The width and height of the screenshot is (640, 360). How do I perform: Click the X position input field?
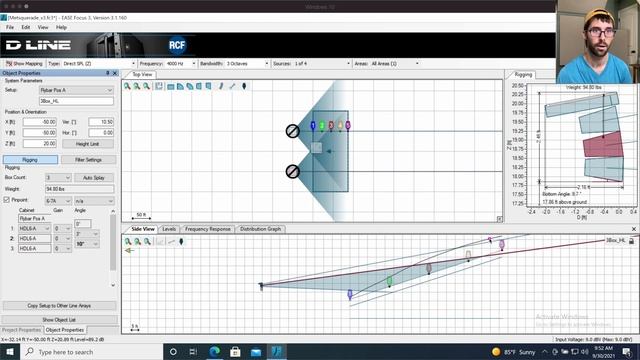[40, 122]
